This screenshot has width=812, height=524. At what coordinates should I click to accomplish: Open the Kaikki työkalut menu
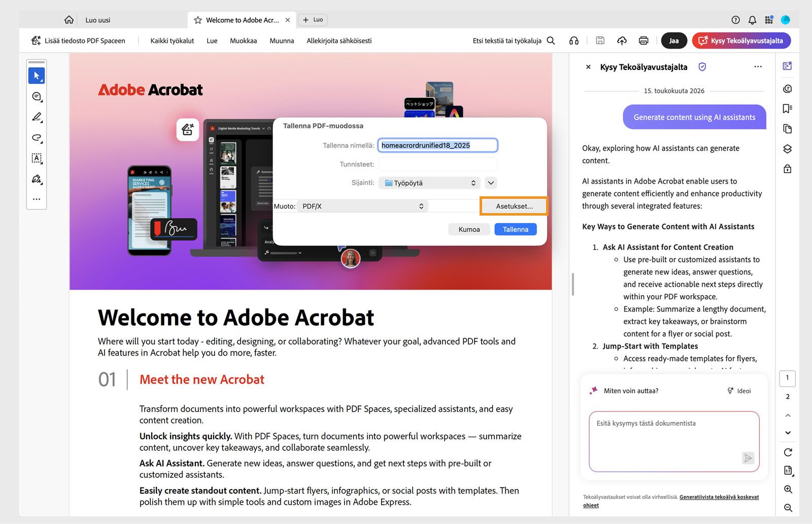coord(172,41)
